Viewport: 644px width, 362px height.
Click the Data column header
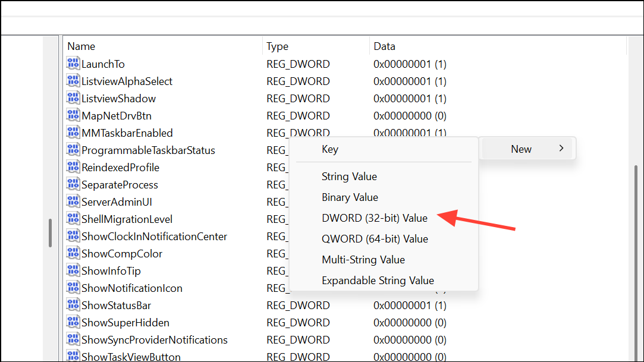pos(384,46)
